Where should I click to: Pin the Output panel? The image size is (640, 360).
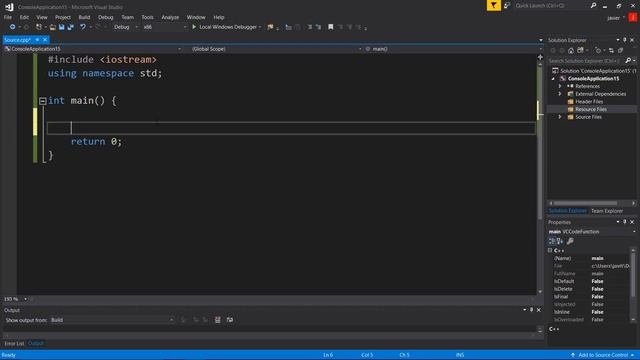pyautogui.click(x=531, y=310)
